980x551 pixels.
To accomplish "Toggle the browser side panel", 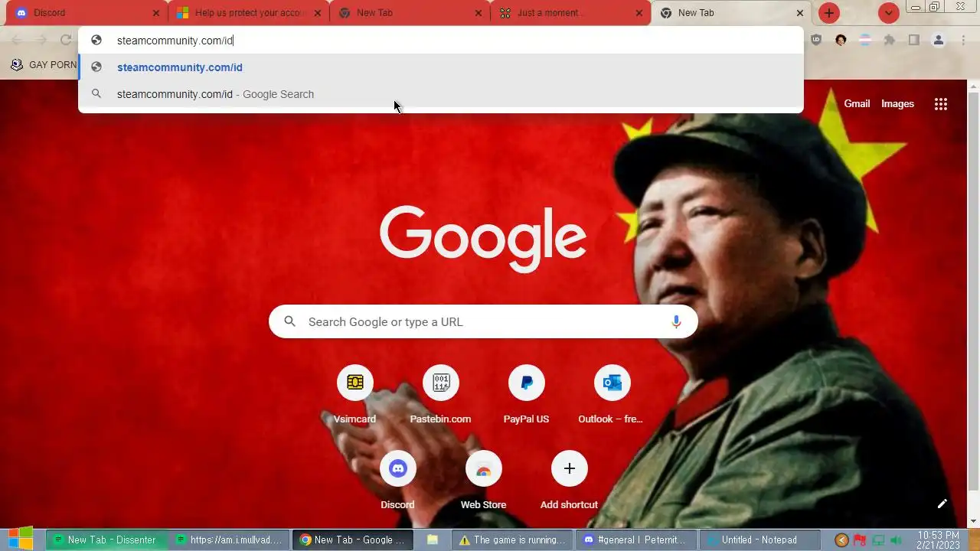I will tap(913, 40).
